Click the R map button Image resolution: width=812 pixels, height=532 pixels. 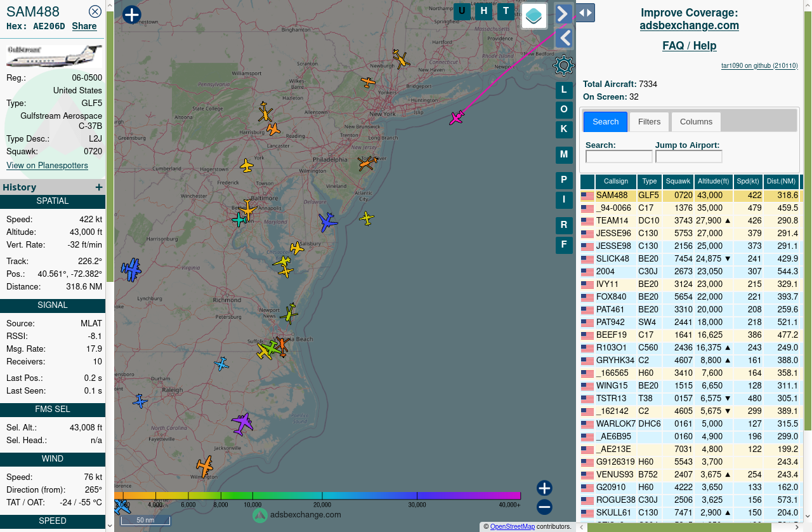coord(564,225)
